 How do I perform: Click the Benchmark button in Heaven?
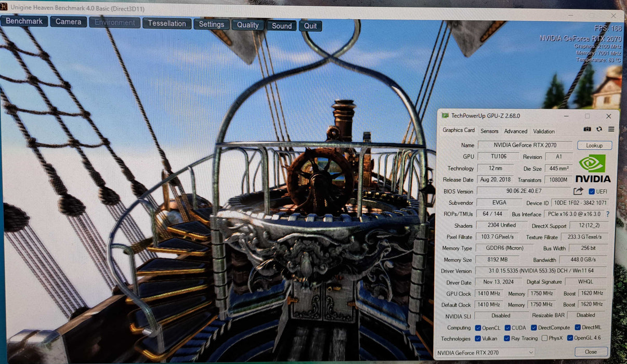pos(24,21)
